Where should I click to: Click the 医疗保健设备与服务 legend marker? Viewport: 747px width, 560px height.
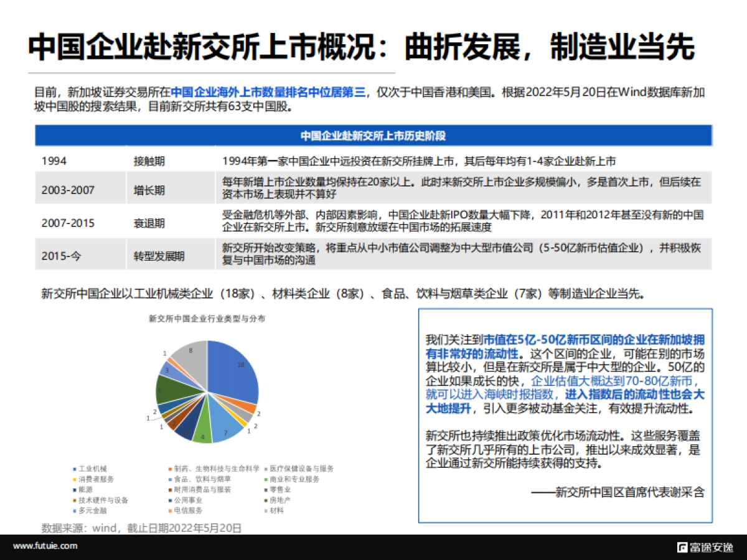pyautogui.click(x=266, y=470)
